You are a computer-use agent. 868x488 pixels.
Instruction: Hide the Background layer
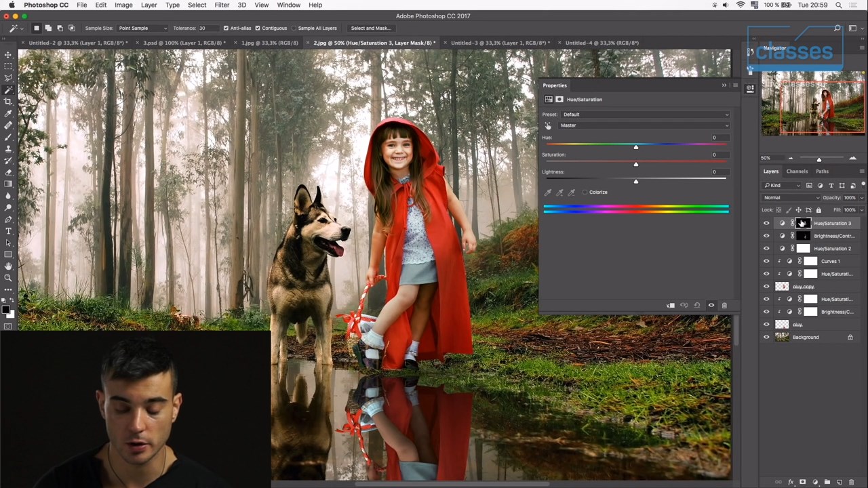click(766, 337)
